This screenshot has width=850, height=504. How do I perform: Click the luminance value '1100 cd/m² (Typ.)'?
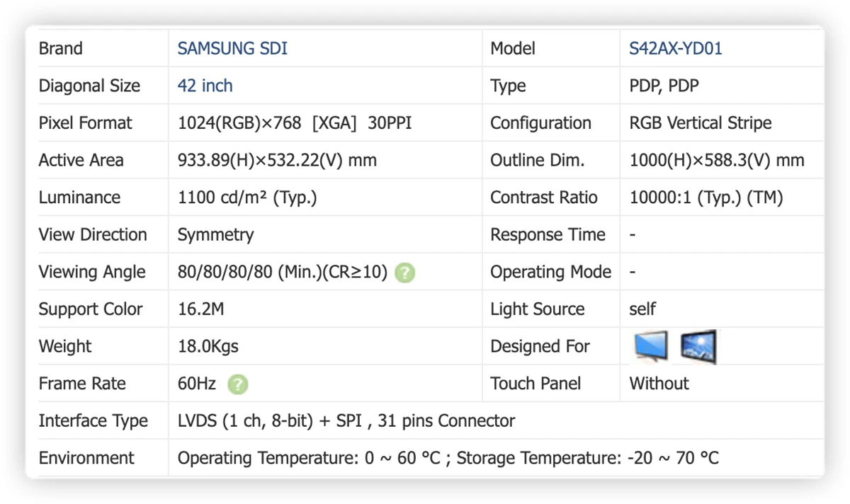tap(247, 197)
